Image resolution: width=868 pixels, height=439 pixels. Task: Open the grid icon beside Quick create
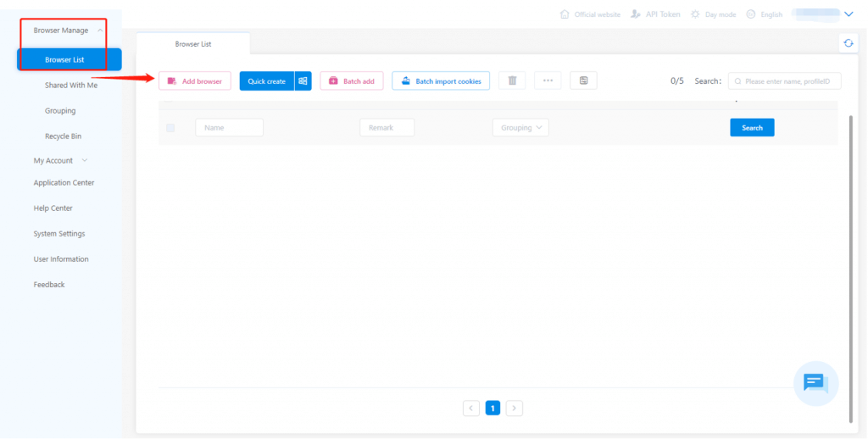[303, 81]
